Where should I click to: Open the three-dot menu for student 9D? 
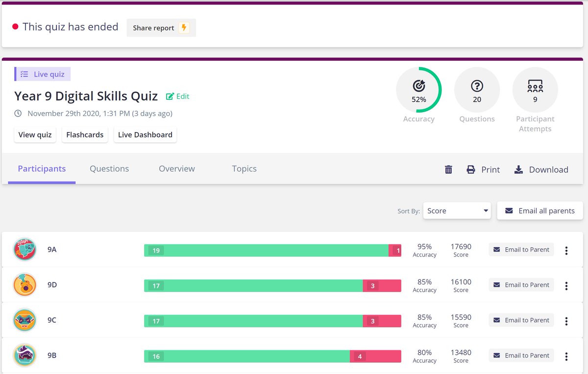(x=566, y=285)
